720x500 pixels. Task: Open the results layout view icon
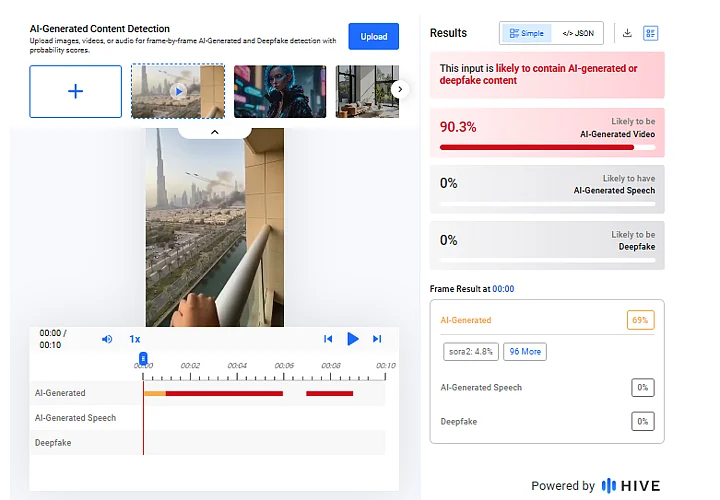[x=651, y=33]
